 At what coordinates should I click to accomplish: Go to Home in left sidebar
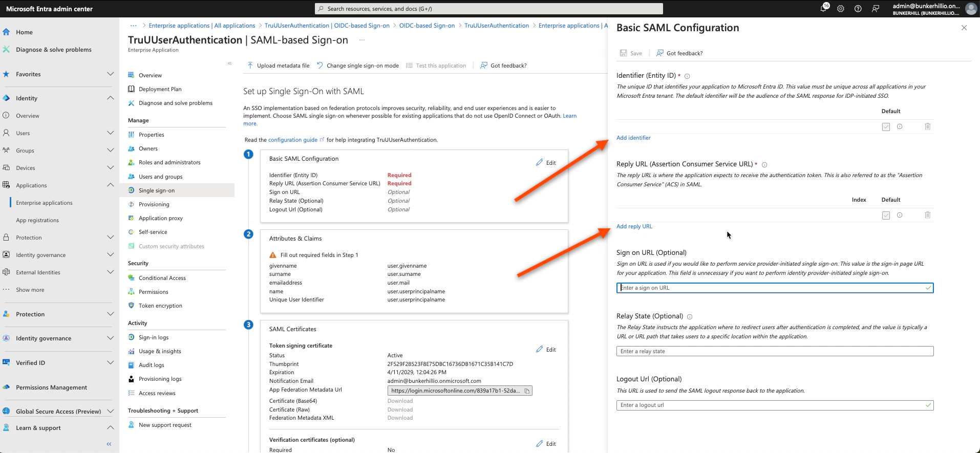(24, 32)
